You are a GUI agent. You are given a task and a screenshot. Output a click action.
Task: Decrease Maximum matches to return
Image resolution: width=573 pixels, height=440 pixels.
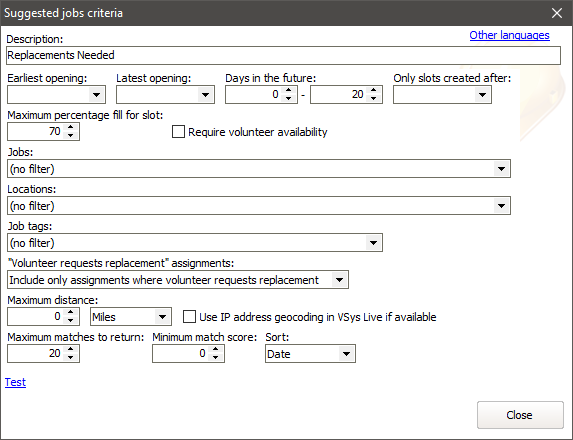71,357
